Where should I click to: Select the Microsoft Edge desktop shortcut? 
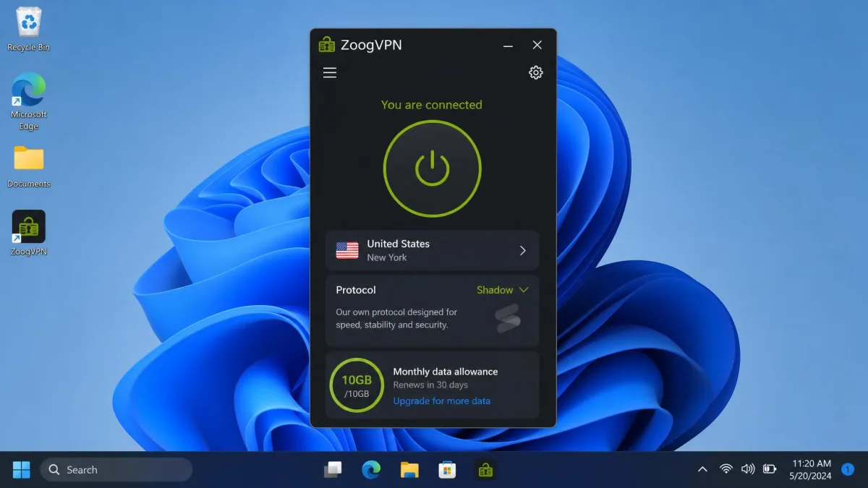[x=29, y=101]
